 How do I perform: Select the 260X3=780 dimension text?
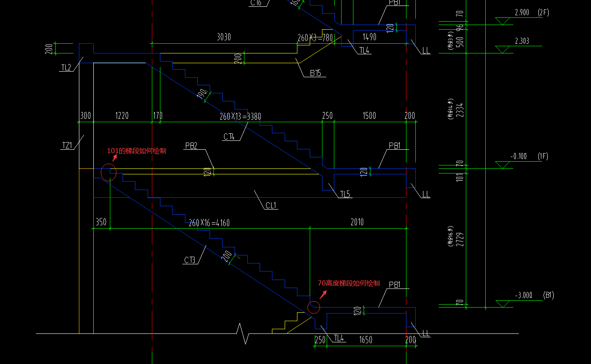[315, 38]
